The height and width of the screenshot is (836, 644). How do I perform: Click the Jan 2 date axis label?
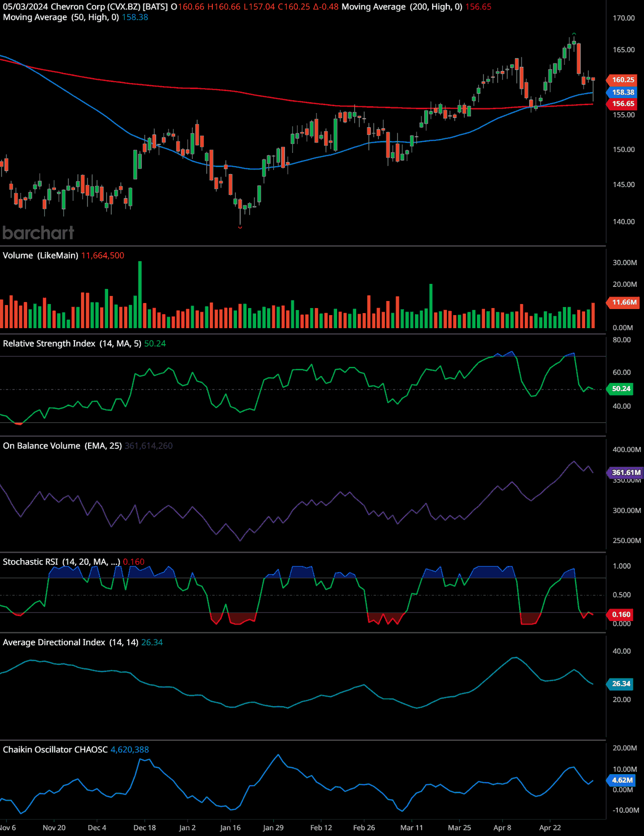click(188, 827)
